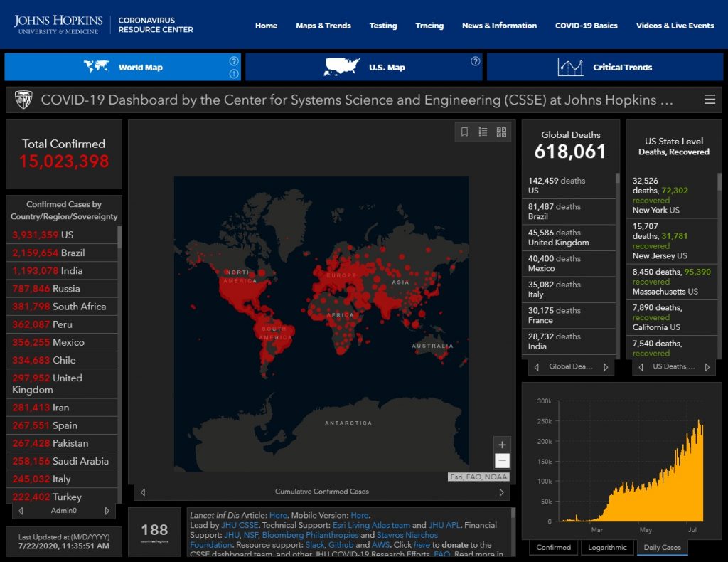This screenshot has width=728, height=562.
Task: Select India in confirmed cases list
Action: pyautogui.click(x=62, y=271)
